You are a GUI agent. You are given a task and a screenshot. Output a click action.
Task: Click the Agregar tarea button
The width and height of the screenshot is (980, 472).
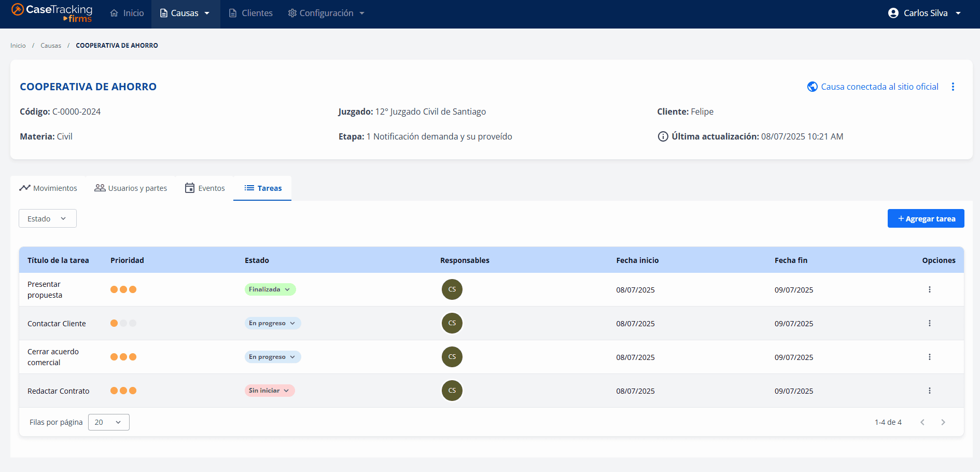(x=926, y=218)
